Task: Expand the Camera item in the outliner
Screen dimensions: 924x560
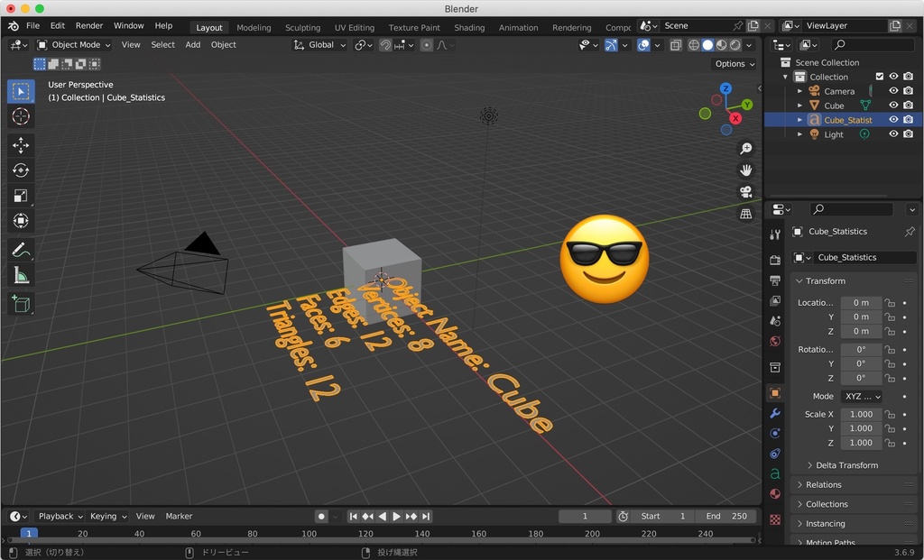Action: click(800, 90)
